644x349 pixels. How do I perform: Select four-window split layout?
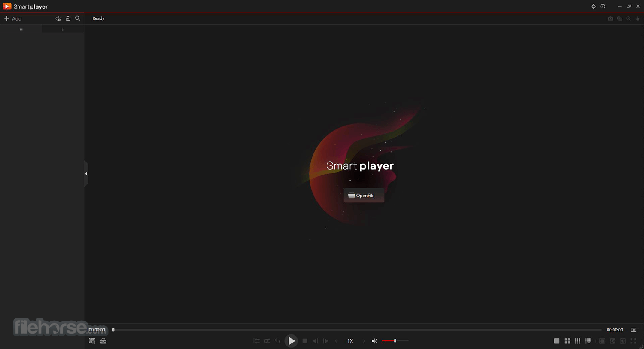tap(567, 341)
